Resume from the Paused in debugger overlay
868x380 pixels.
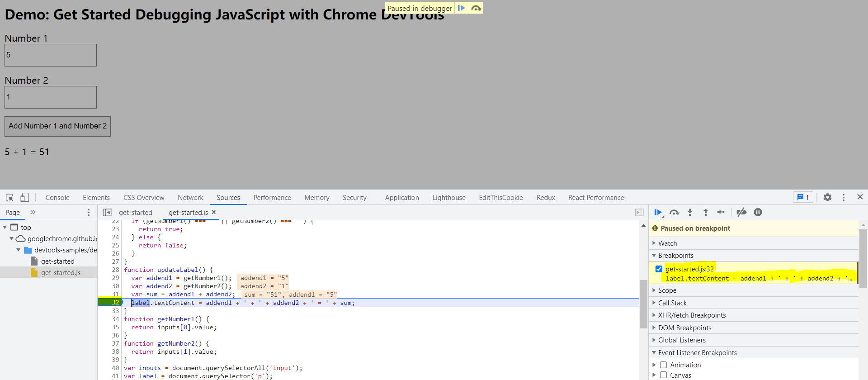tap(461, 8)
